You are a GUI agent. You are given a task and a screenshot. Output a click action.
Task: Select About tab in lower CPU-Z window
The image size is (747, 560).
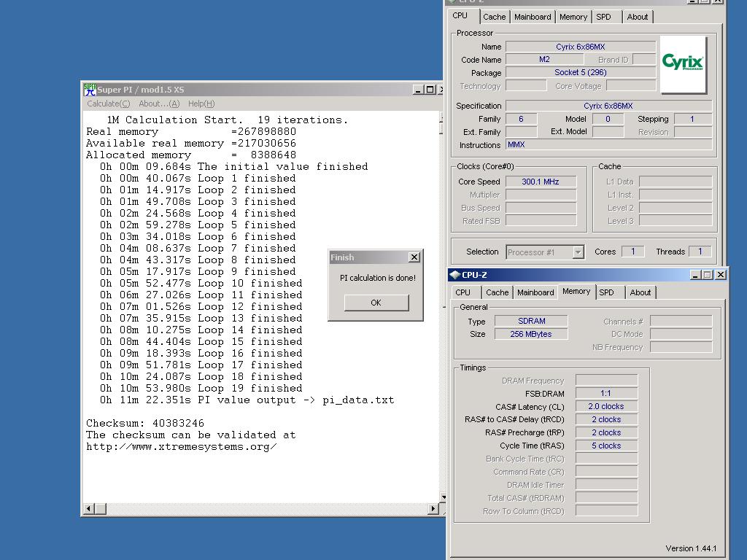coord(640,292)
